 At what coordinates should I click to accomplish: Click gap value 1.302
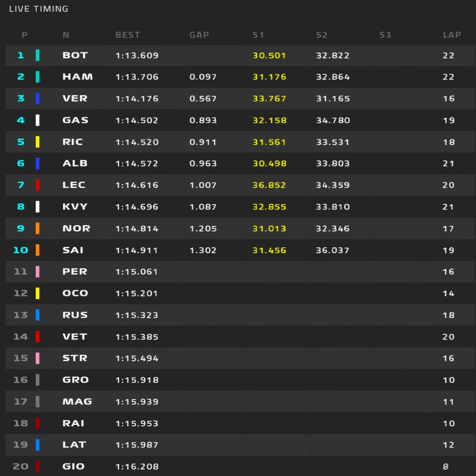click(203, 251)
